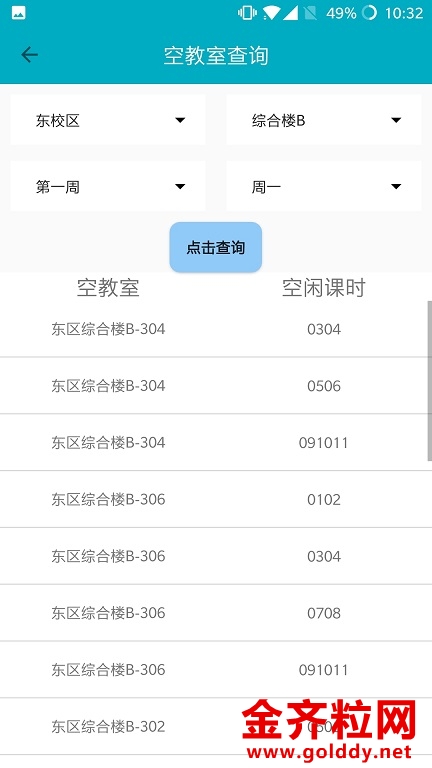Select the B-304 row with 091011 periods
The image size is (432, 768).
point(216,443)
